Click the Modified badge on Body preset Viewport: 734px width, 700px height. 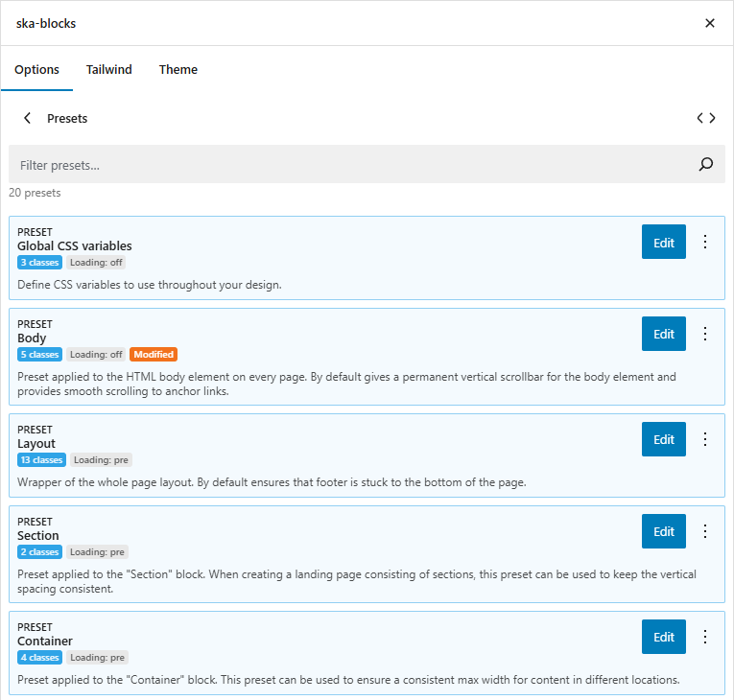click(154, 355)
